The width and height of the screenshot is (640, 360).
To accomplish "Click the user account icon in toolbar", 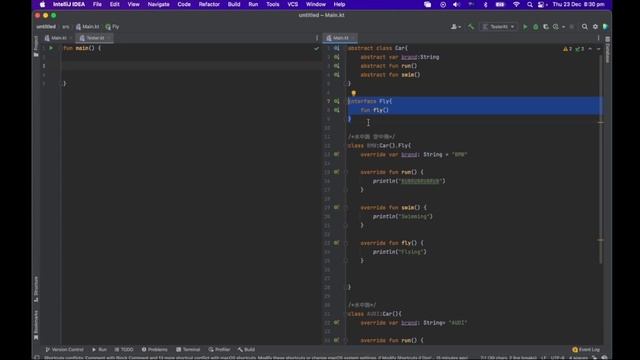I will tap(454, 27).
